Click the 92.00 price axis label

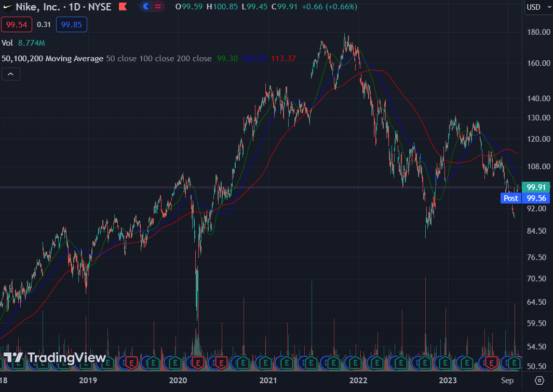536,209
